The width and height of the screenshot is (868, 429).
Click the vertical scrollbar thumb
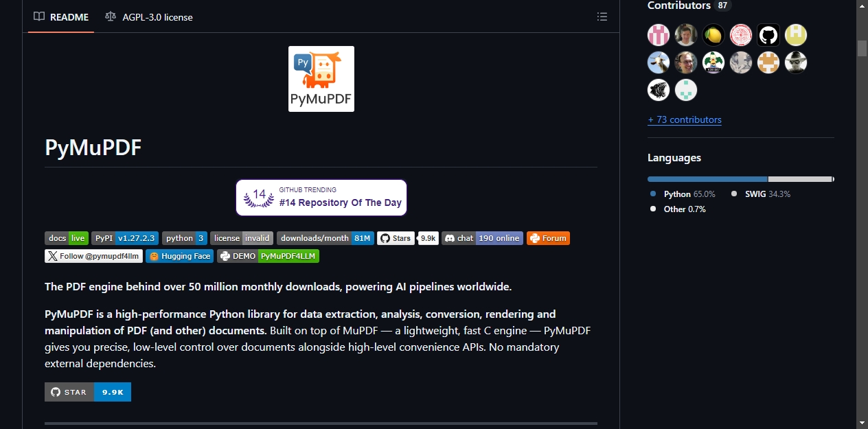tap(862, 48)
